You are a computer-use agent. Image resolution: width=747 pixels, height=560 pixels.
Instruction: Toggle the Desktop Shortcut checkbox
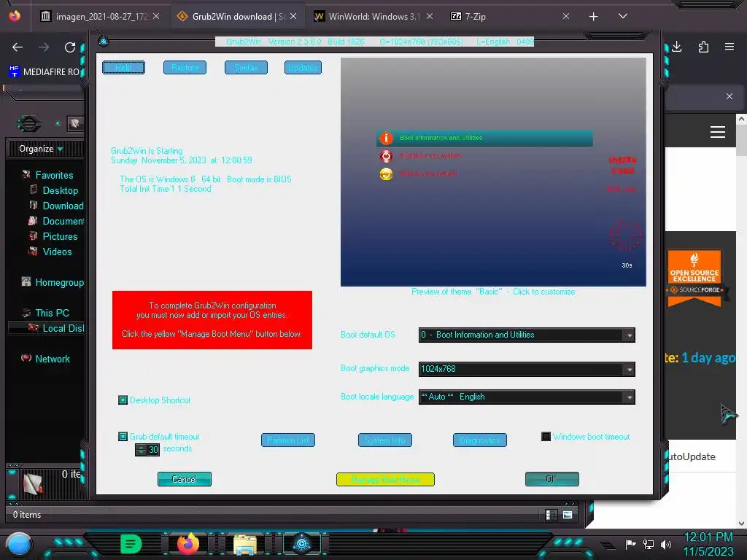coord(123,400)
